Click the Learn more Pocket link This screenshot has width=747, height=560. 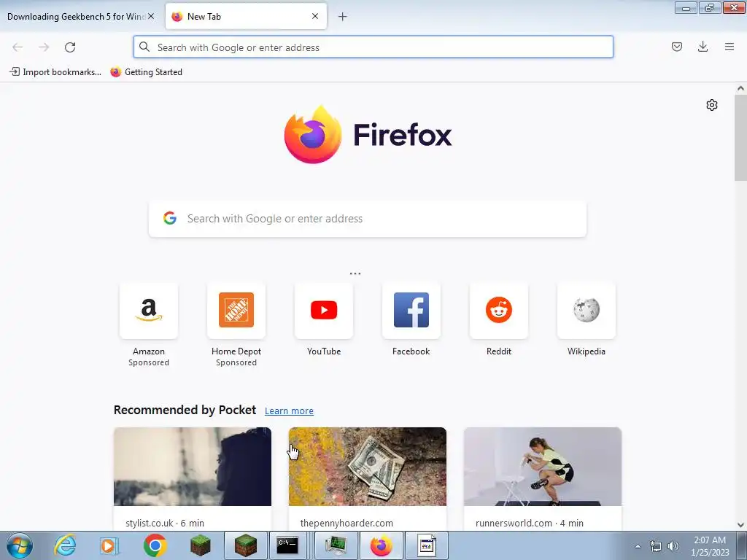coord(289,411)
